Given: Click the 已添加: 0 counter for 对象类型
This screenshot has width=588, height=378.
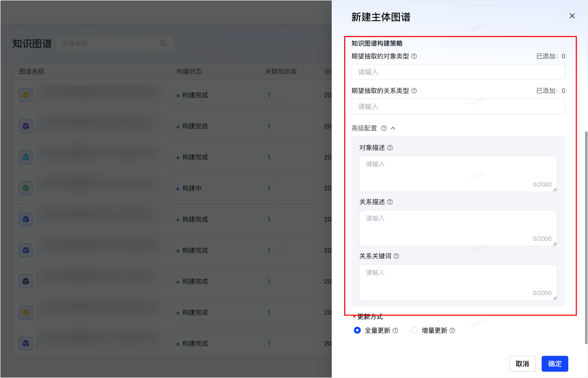Looking at the screenshot, I should click(551, 56).
